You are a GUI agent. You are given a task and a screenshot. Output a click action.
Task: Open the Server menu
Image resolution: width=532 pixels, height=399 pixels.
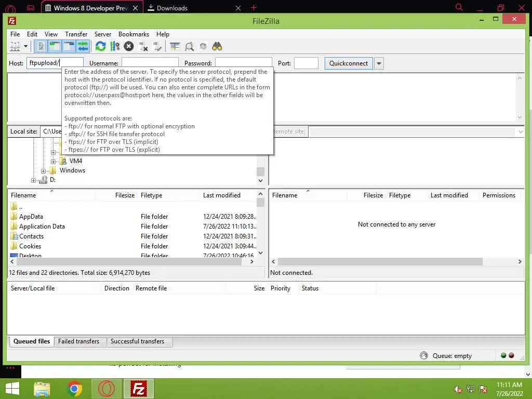(103, 34)
